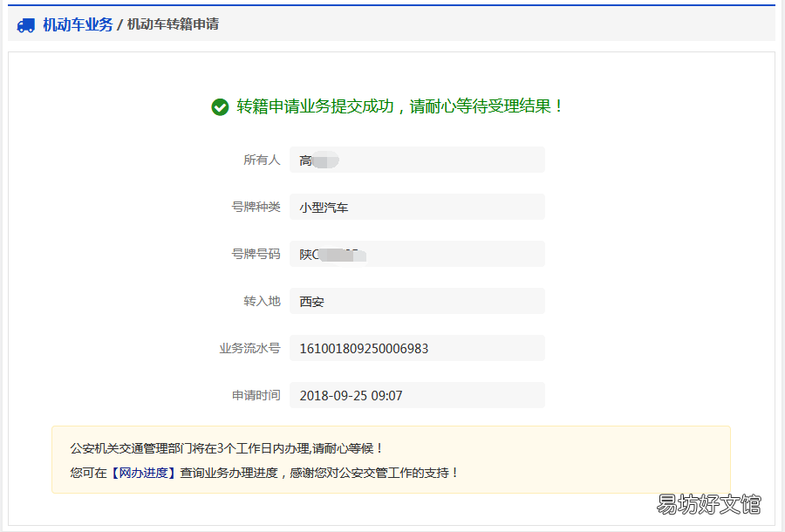785x532 pixels.
Task: Click the 号牌种类 label
Action: 256,207
